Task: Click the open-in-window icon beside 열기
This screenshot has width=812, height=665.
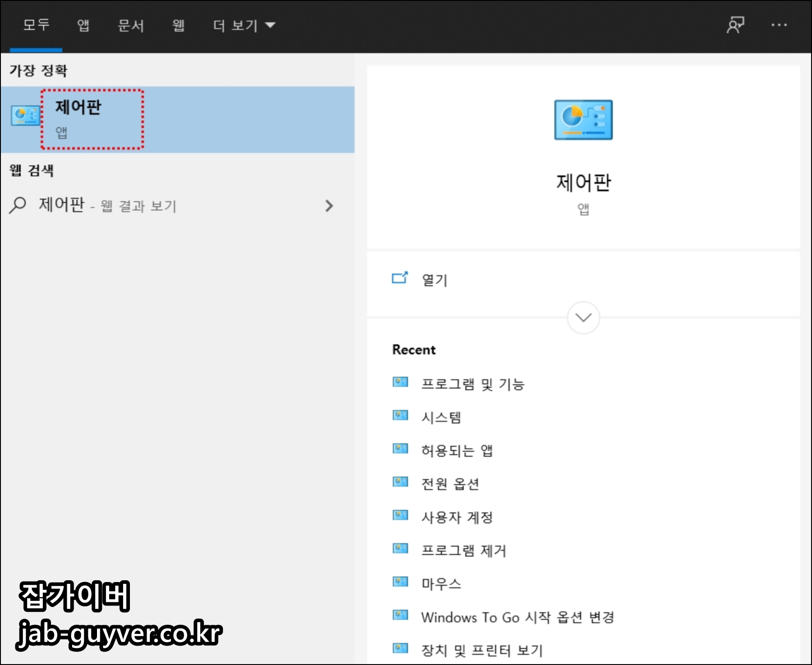Action: [x=400, y=278]
